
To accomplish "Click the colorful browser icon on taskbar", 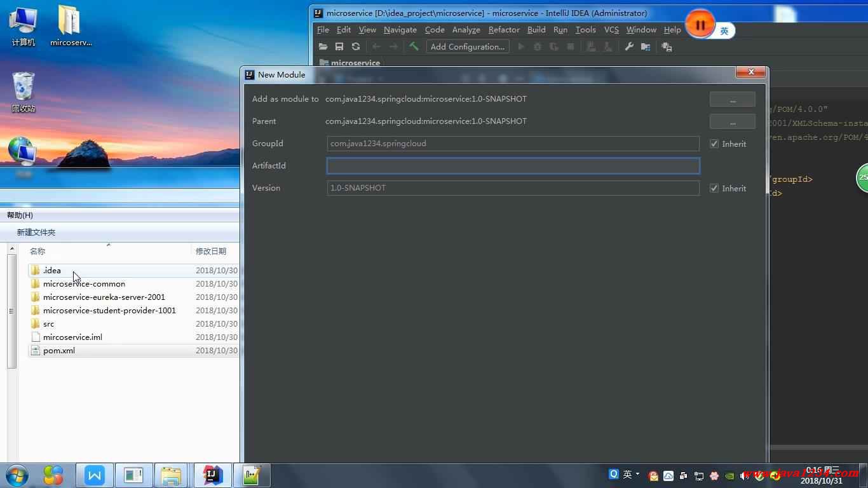I will 53,475.
